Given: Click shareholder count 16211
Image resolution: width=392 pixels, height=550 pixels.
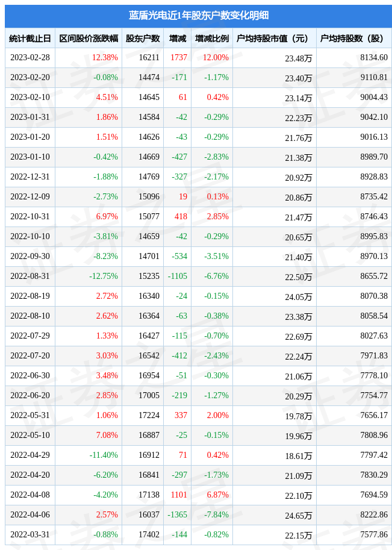Looking at the screenshot, I should (x=149, y=57).
